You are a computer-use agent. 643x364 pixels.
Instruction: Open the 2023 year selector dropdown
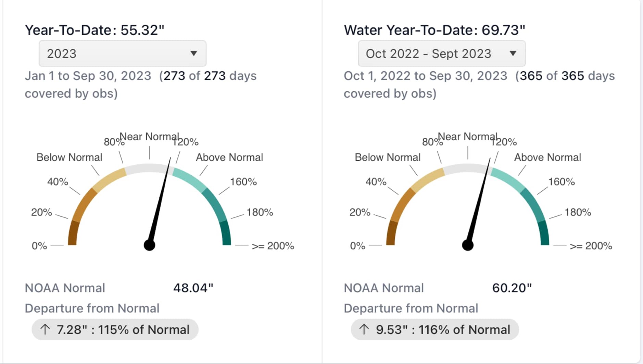pyautogui.click(x=122, y=53)
